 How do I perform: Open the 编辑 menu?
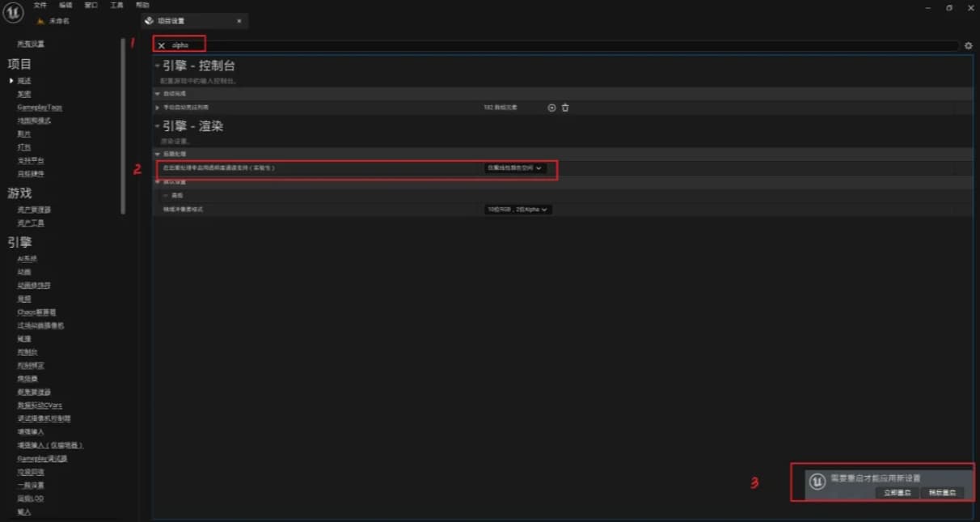[65, 5]
